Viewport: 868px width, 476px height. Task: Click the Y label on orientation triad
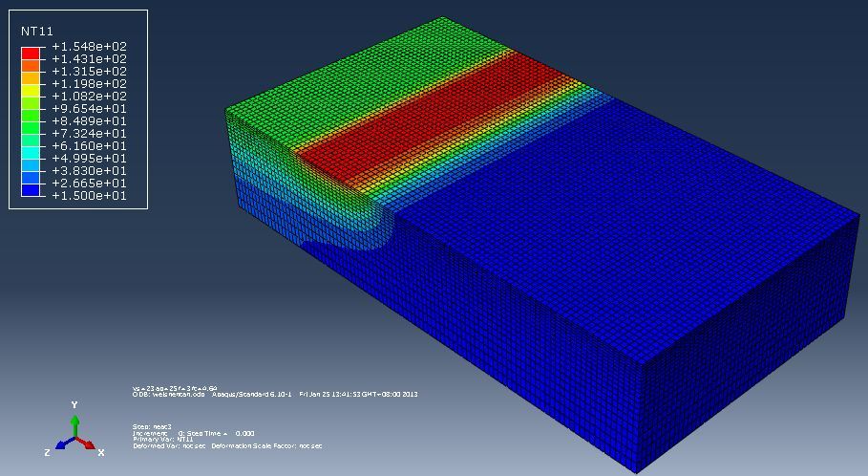pos(74,406)
